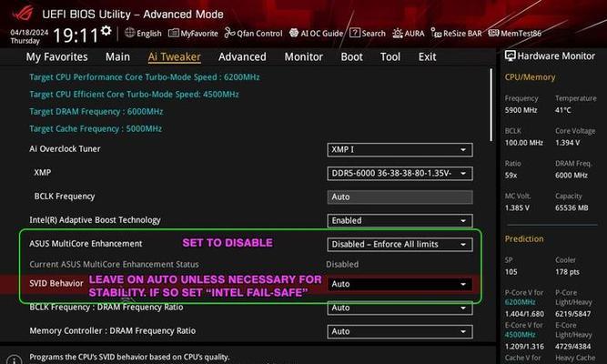Launch the AI OC Guide
607x364 pixels.
(x=317, y=34)
